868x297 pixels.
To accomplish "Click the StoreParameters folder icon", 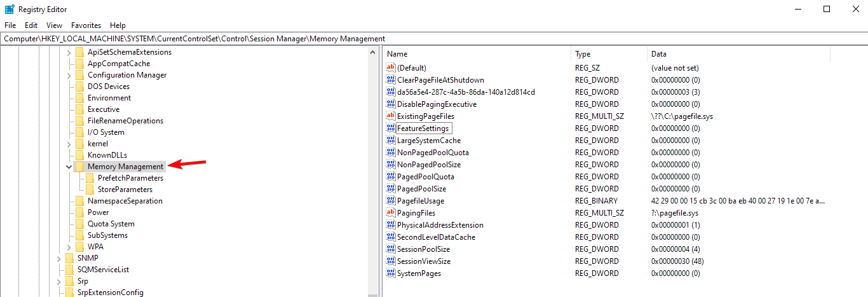I will [x=90, y=190].
